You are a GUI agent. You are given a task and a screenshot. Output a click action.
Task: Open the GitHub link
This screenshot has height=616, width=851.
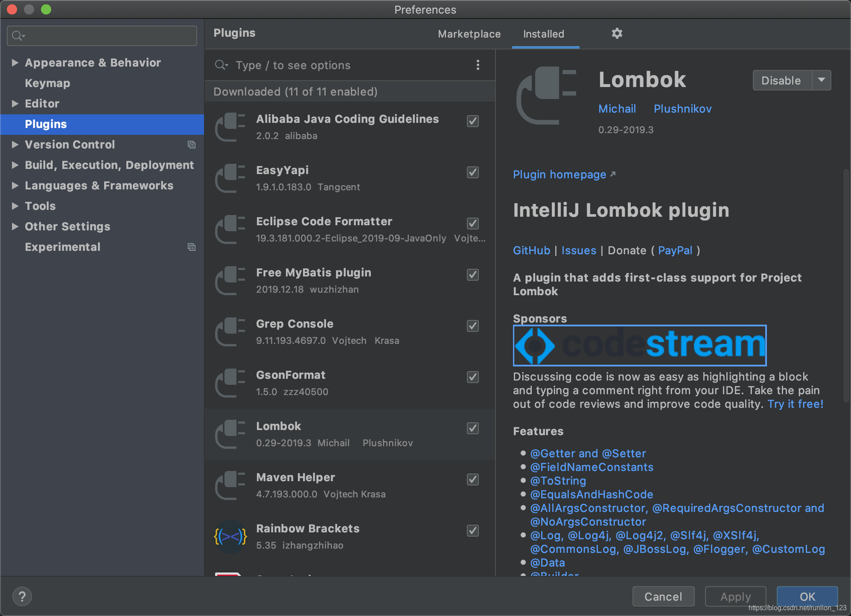531,250
